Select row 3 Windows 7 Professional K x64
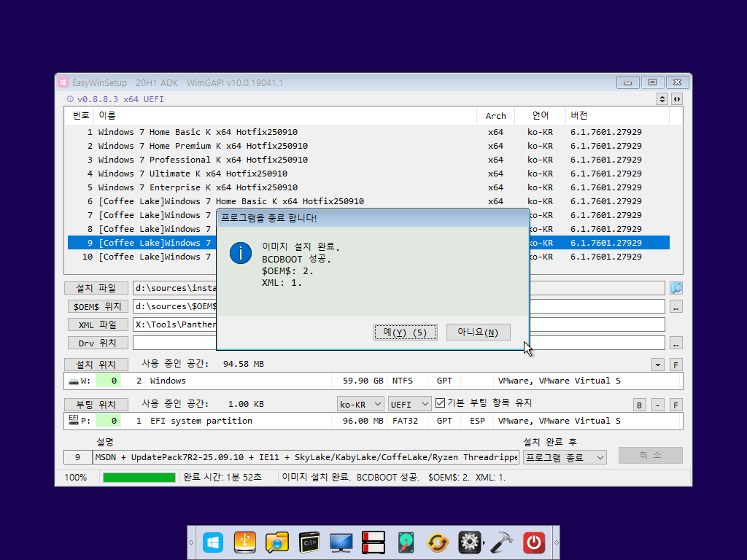The height and width of the screenshot is (560, 747). click(x=368, y=160)
